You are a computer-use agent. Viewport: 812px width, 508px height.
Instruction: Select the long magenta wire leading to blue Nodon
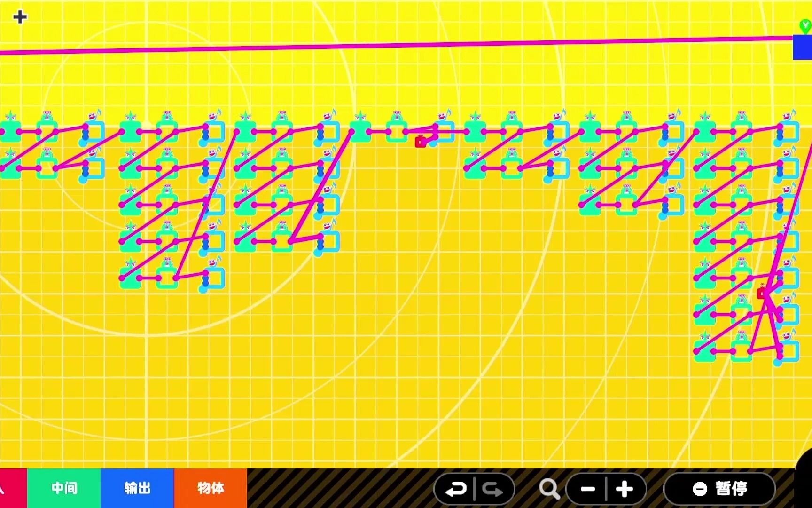397,45
